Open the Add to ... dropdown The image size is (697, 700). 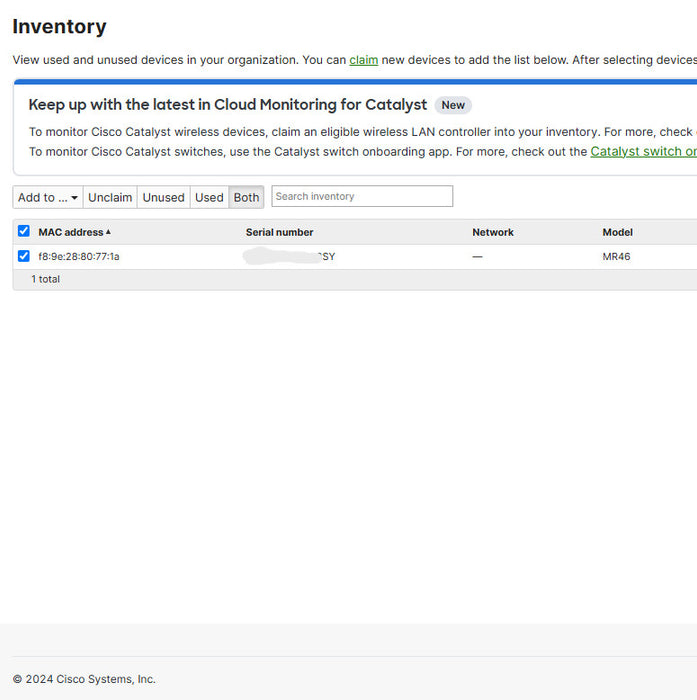pos(48,197)
